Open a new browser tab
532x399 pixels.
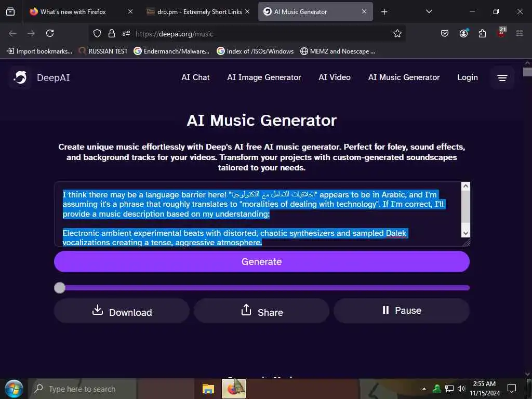coord(384,12)
